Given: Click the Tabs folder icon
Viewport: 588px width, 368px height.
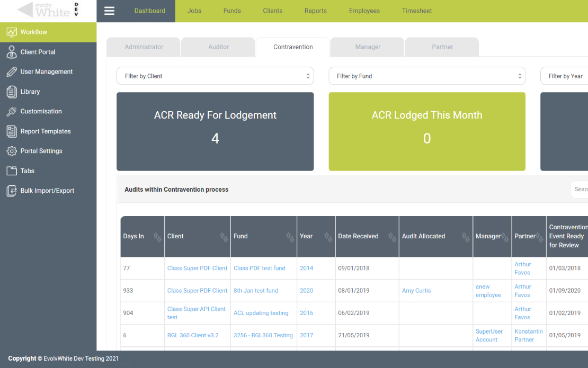Looking at the screenshot, I should click(12, 171).
